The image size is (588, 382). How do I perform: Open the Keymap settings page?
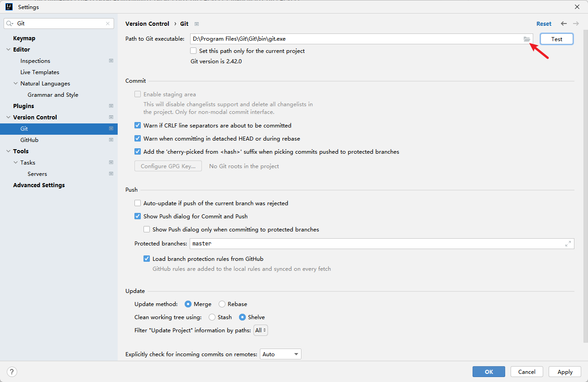(24, 38)
